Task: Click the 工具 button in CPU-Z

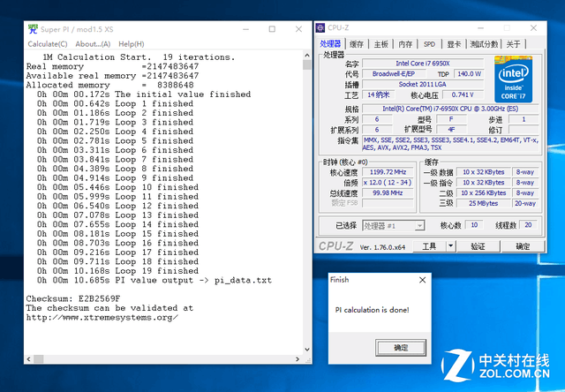Action: coord(429,246)
